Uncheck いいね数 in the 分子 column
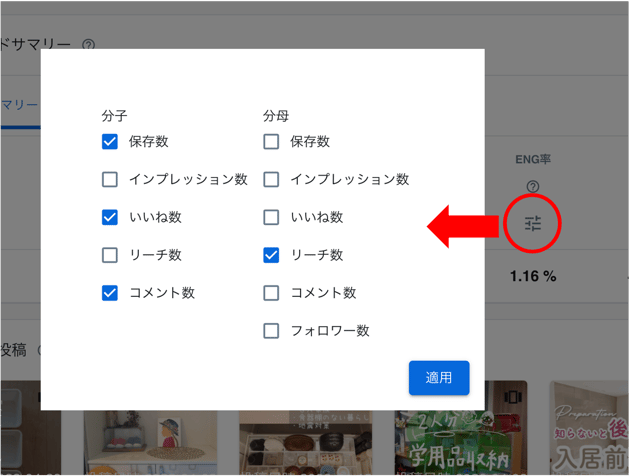The width and height of the screenshot is (629, 476). point(110,218)
